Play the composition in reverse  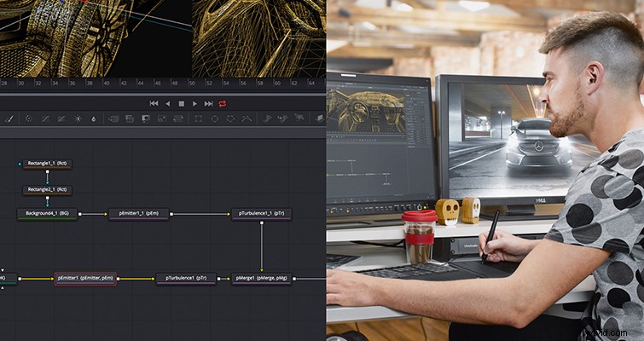(x=167, y=104)
